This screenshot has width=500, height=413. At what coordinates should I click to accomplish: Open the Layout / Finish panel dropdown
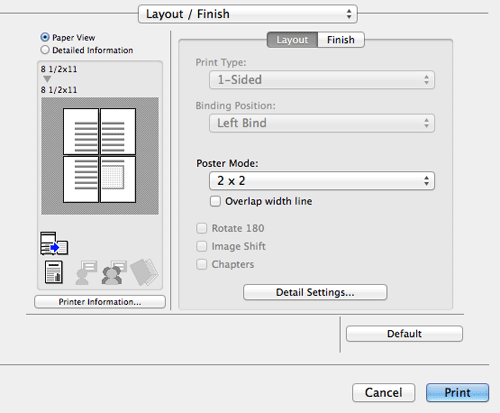248,14
